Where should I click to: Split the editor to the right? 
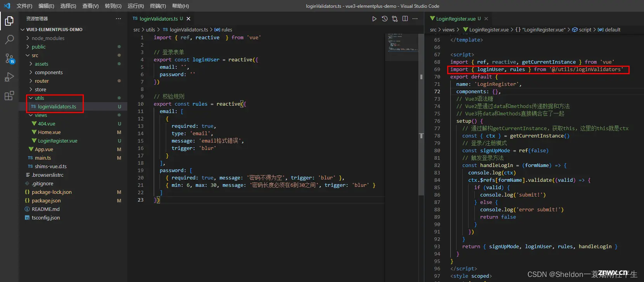(x=405, y=19)
